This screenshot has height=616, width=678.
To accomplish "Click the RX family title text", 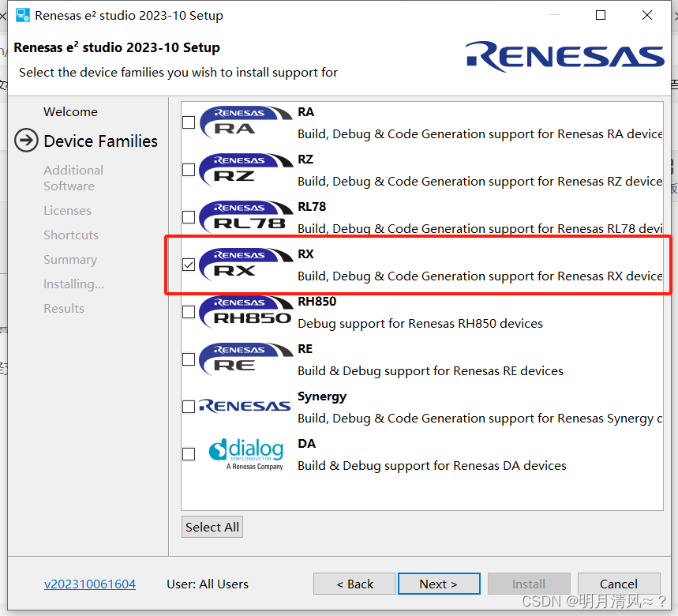I will 305,254.
